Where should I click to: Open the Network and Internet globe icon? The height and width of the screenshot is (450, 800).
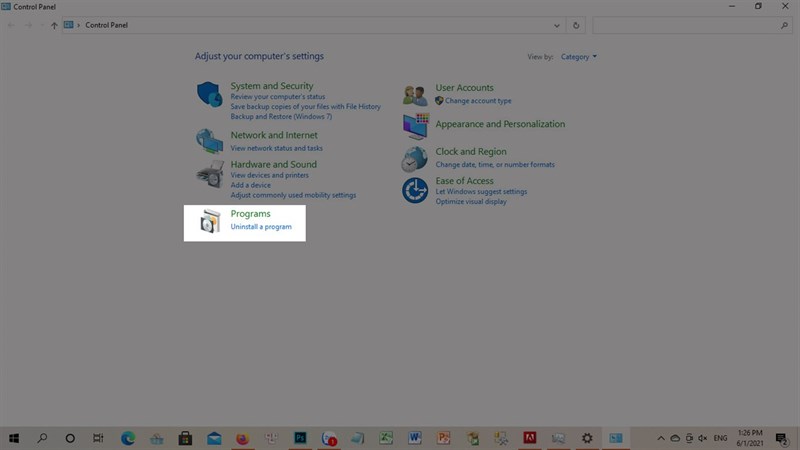(x=210, y=141)
